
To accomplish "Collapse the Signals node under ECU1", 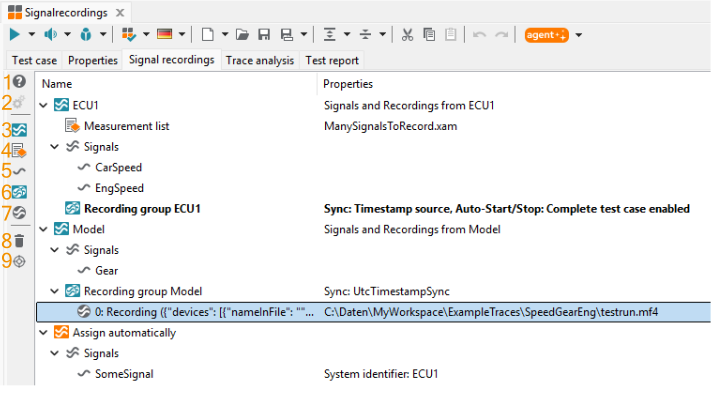I will pos(54,147).
